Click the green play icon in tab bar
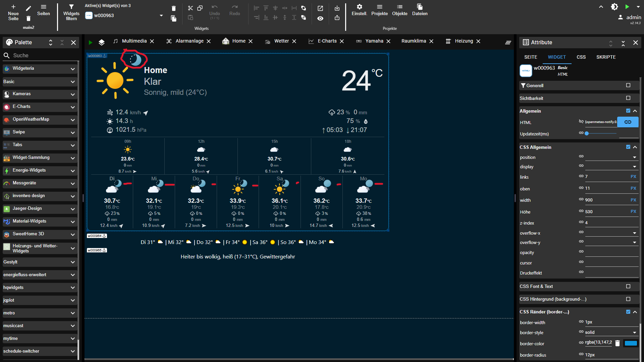 (90, 43)
